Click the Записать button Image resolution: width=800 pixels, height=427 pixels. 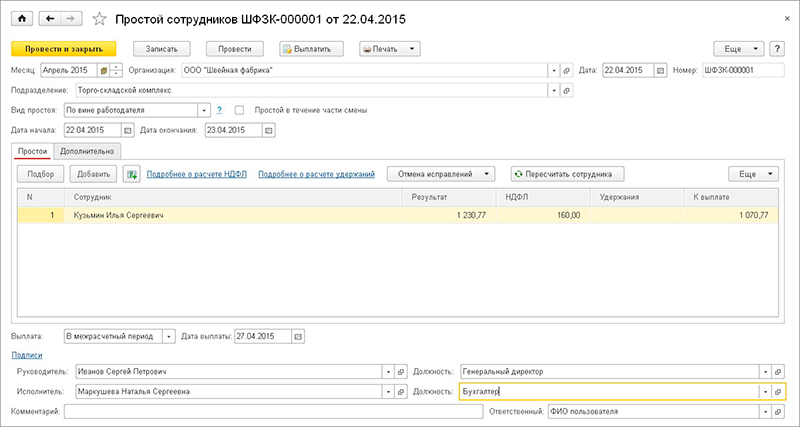tap(161, 49)
